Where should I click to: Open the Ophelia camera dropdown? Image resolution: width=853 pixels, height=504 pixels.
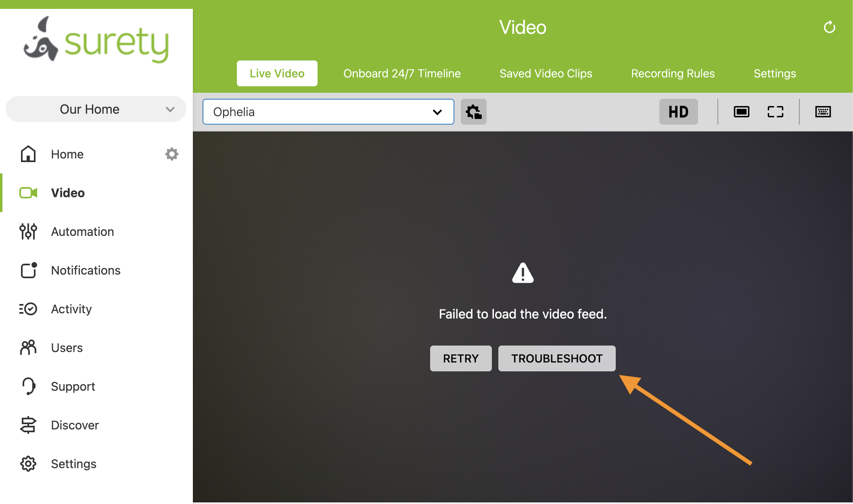[437, 112]
